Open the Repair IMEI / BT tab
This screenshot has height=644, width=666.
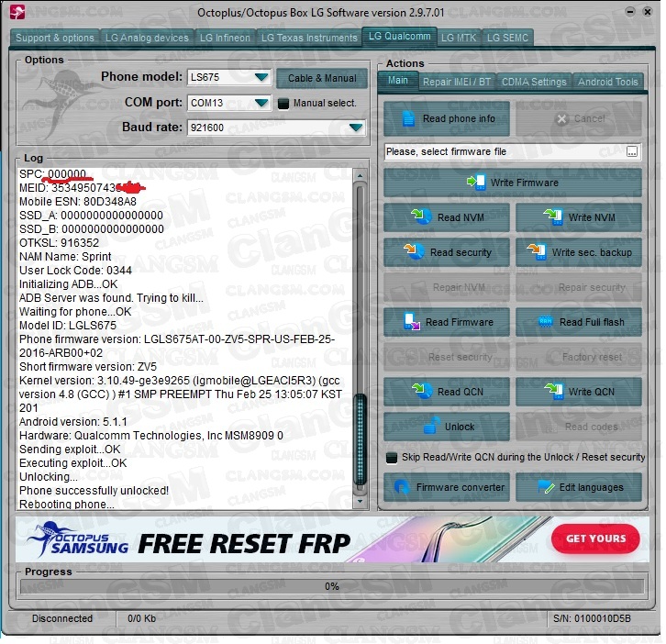point(457,82)
